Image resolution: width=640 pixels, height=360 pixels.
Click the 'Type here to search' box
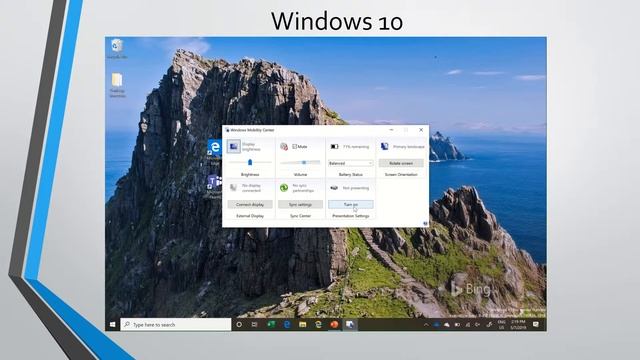pyautogui.click(x=176, y=324)
